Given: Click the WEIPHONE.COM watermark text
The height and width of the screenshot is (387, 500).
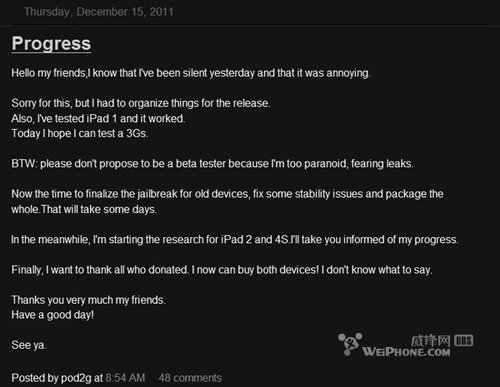Looking at the screenshot, I should [x=406, y=352].
